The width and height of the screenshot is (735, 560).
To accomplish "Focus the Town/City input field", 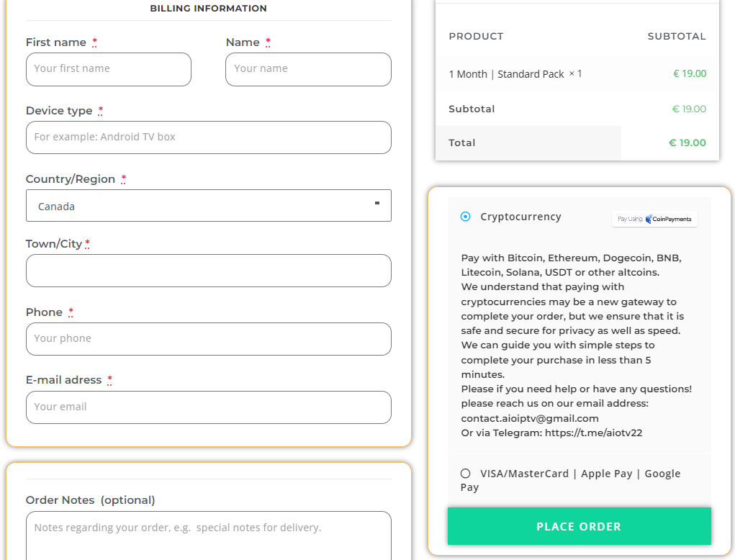I will click(208, 271).
